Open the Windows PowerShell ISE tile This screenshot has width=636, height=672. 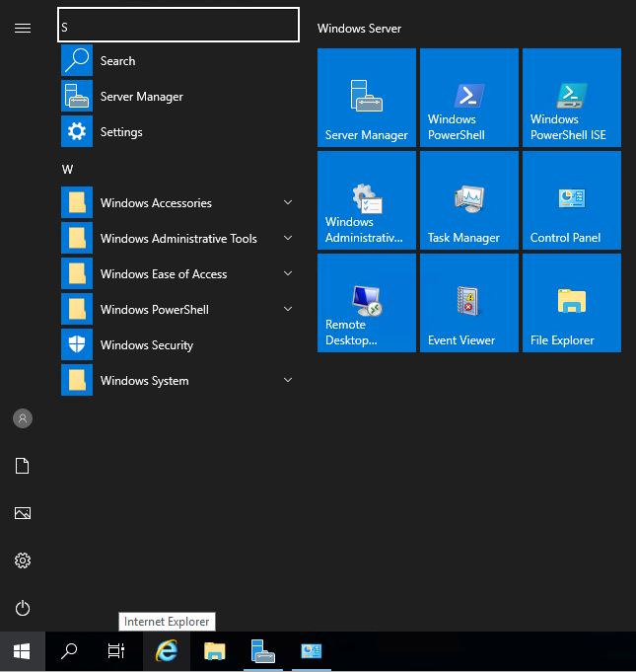click(572, 98)
